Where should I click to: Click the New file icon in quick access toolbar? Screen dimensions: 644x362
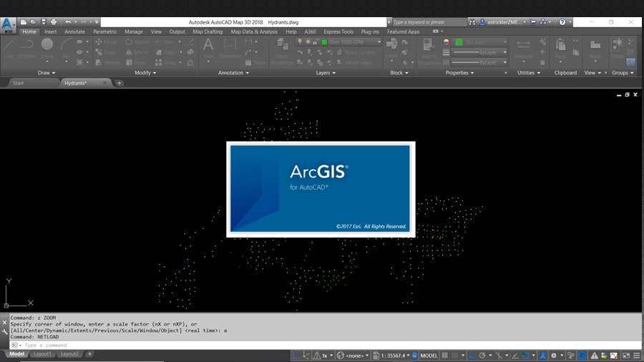(24, 22)
